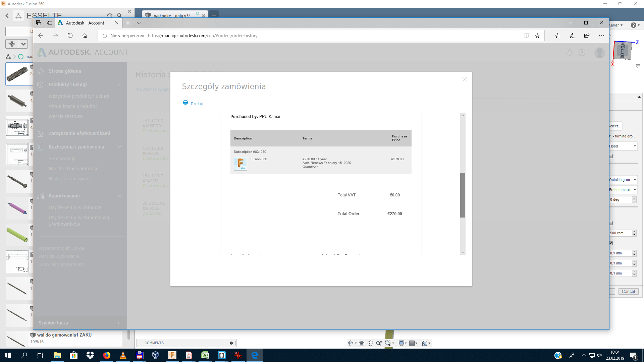Image resolution: width=644 pixels, height=362 pixels.
Task: Click the Fusion 360 product icon in order
Action: click(240, 164)
